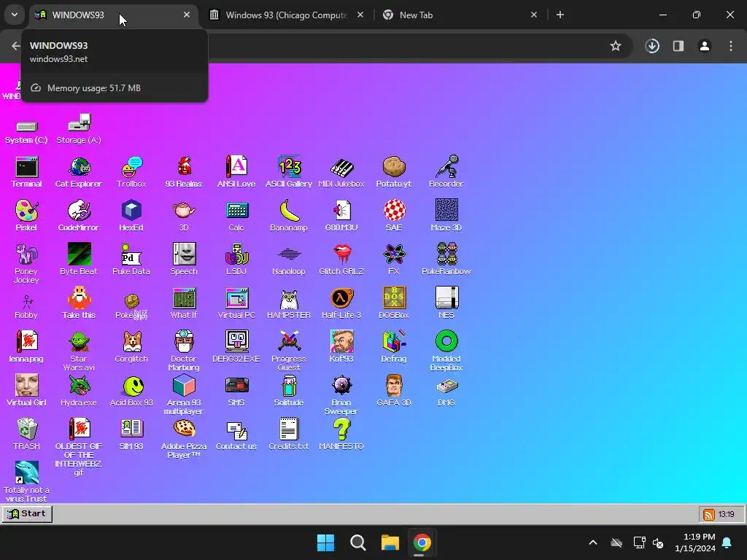Open the Chrome three-dot menu

click(731, 46)
